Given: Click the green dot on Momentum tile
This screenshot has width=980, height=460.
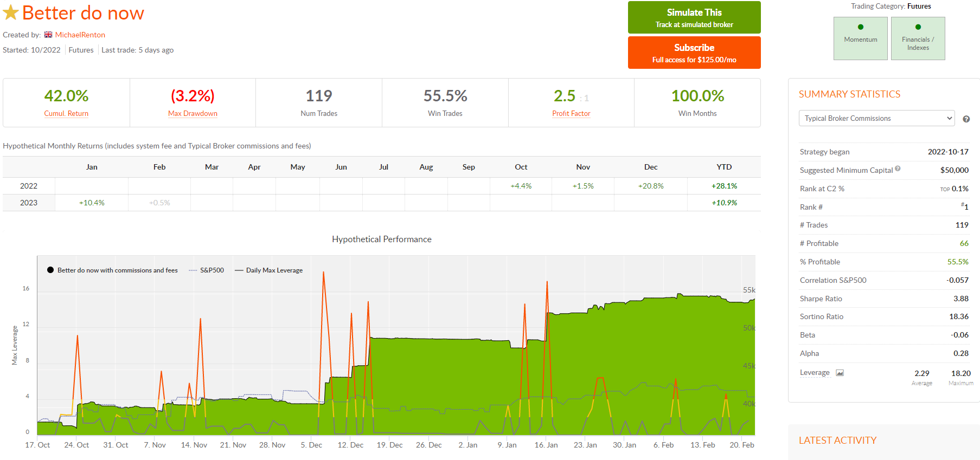Looking at the screenshot, I should coord(861,27).
